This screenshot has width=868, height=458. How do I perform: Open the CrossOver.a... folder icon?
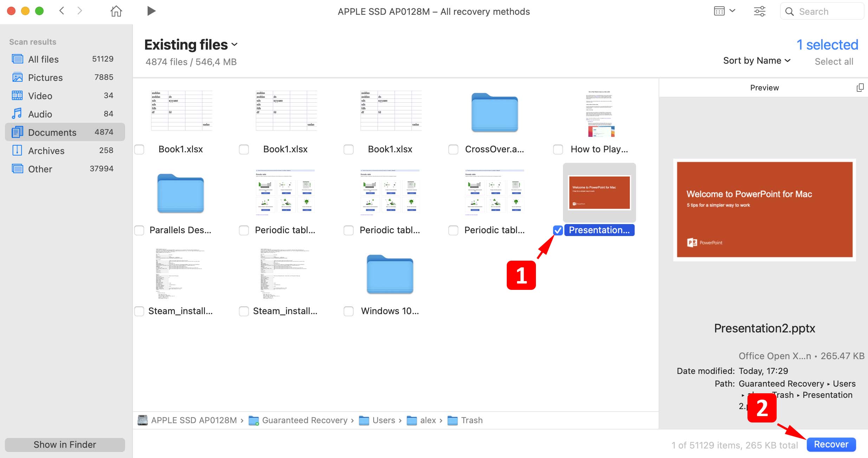tap(495, 113)
